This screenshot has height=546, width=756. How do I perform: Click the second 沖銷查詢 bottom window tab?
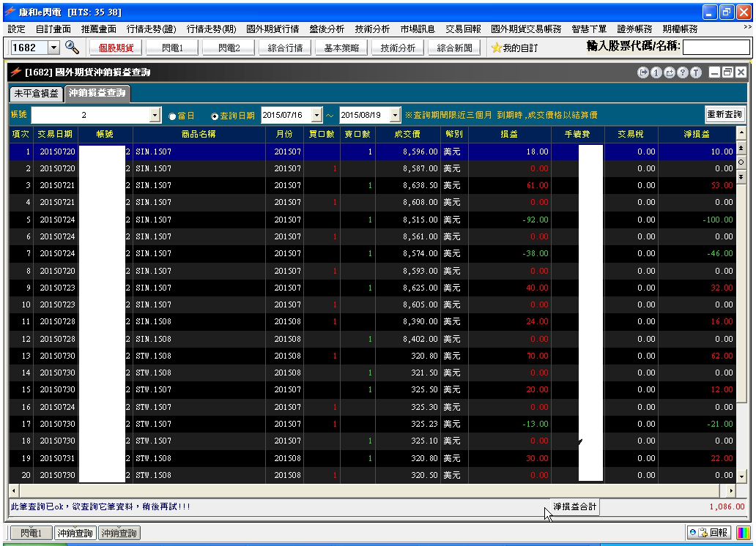point(119,533)
